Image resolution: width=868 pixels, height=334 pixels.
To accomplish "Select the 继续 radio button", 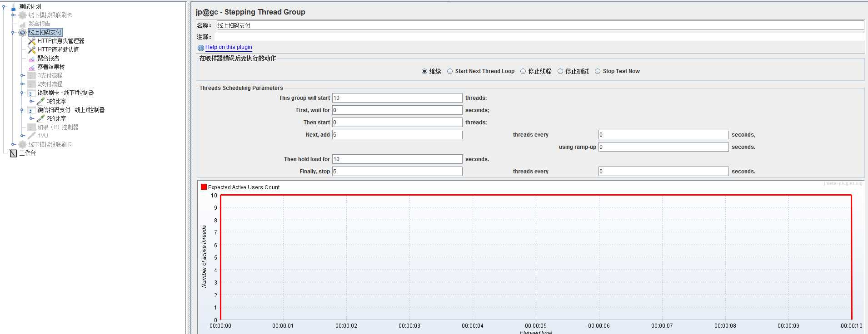I will (424, 71).
